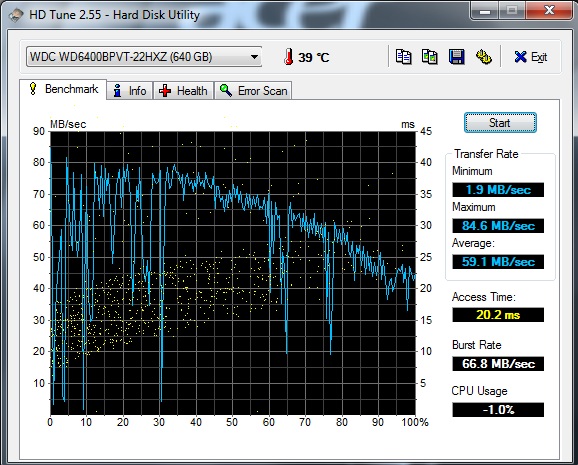The height and width of the screenshot is (465, 578).
Task: Open the Health tab
Action: pyautogui.click(x=183, y=90)
